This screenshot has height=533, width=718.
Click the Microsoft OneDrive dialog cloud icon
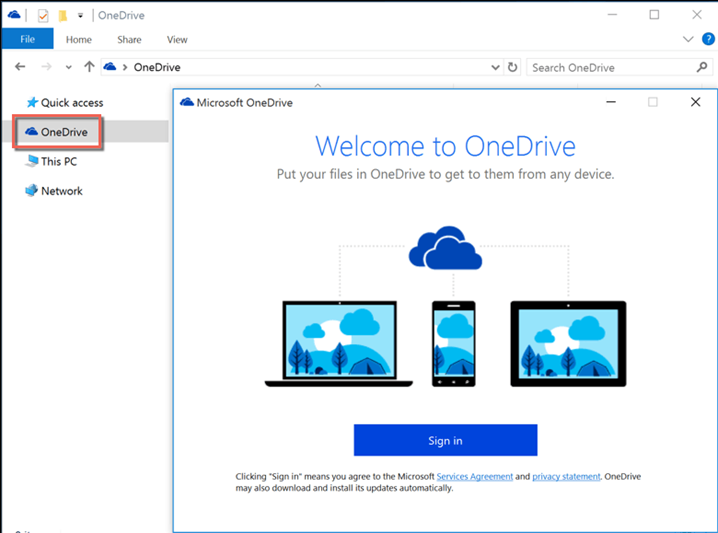(187, 102)
